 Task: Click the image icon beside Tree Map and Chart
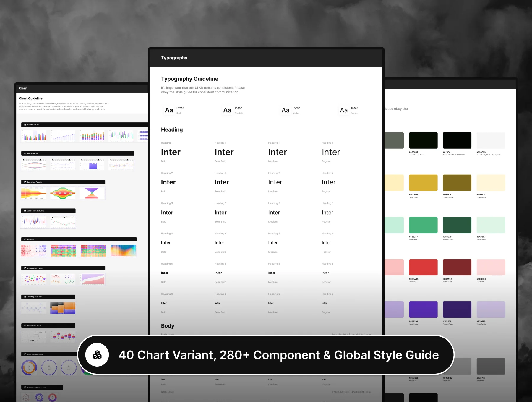coord(25,297)
